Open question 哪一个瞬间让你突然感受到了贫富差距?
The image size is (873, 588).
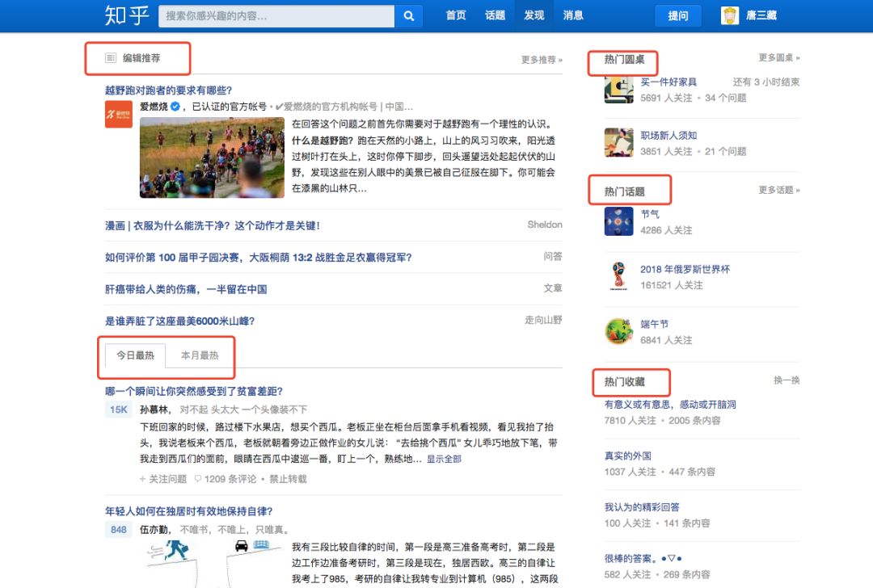click(194, 391)
